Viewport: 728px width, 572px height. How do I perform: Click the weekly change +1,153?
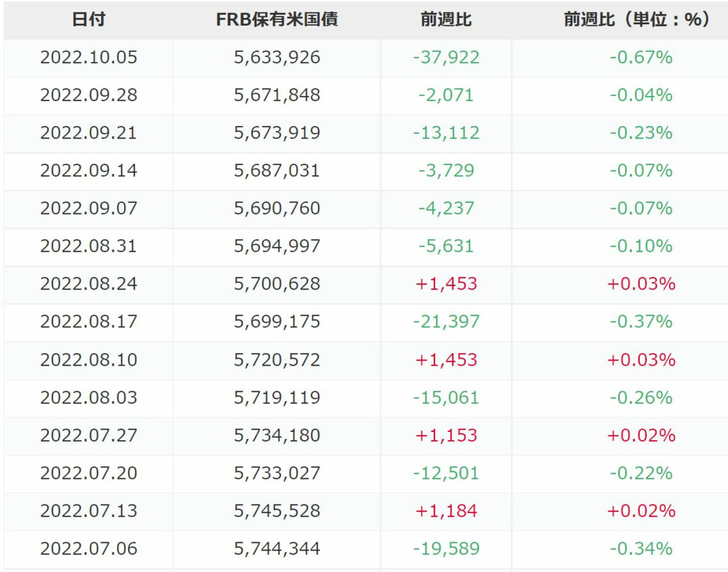[x=446, y=435]
